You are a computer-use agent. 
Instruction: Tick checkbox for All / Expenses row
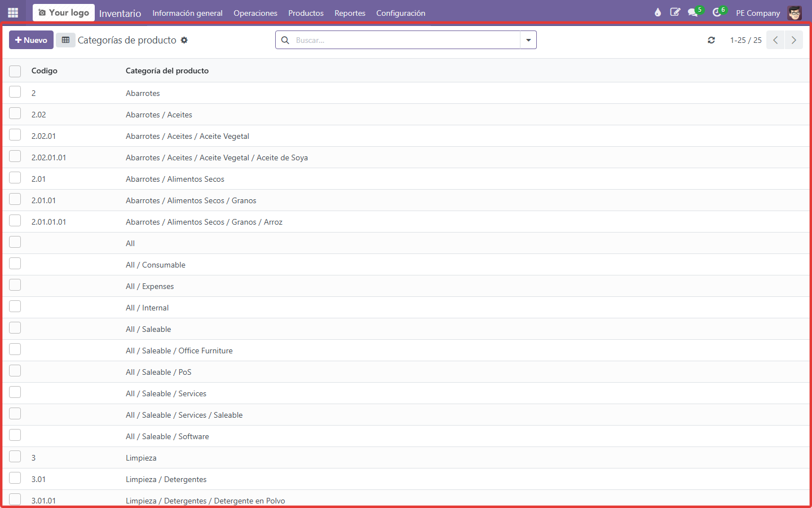[x=15, y=285]
